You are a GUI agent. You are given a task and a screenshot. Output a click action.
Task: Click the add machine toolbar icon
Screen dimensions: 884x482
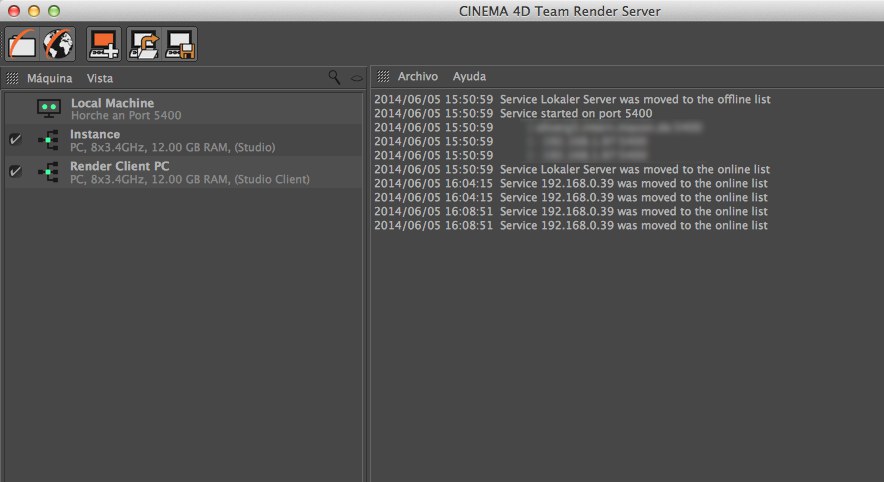[104, 44]
